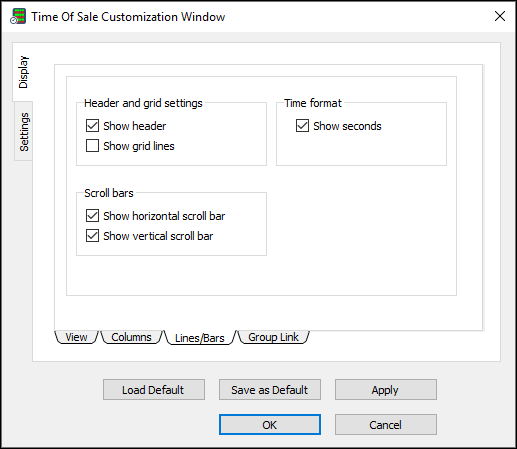This screenshot has width=517, height=449.
Task: Enable the Show grid lines checkbox
Action: coord(92,146)
